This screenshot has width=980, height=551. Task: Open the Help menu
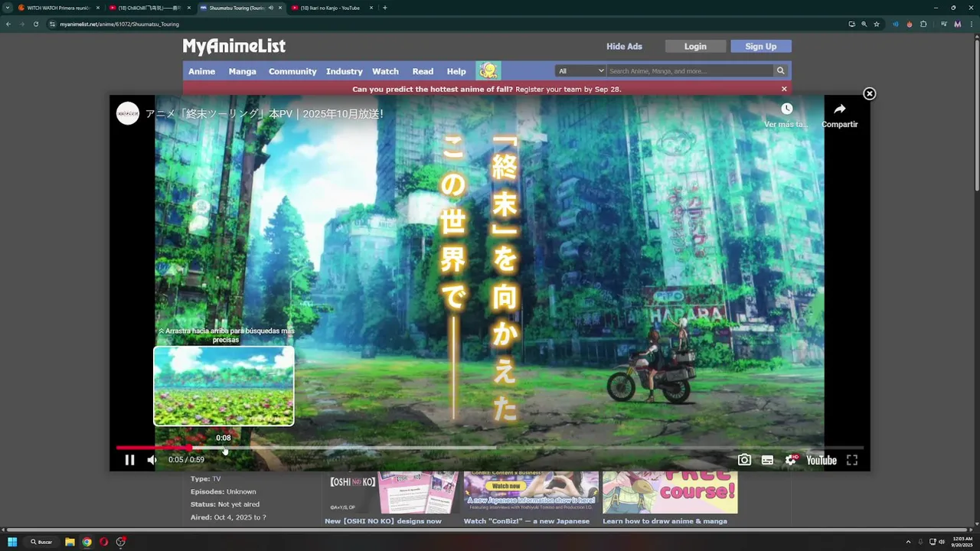(x=456, y=71)
